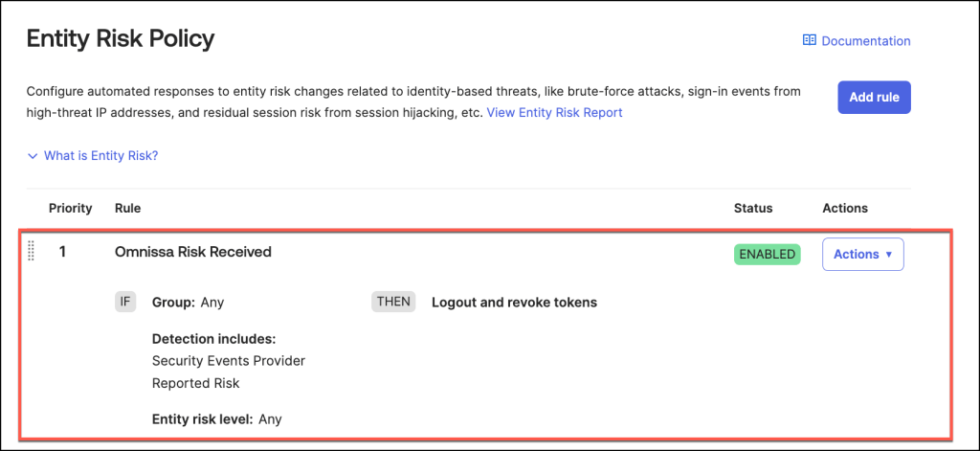
Task: Open the Documentation link text
Action: 865,41
